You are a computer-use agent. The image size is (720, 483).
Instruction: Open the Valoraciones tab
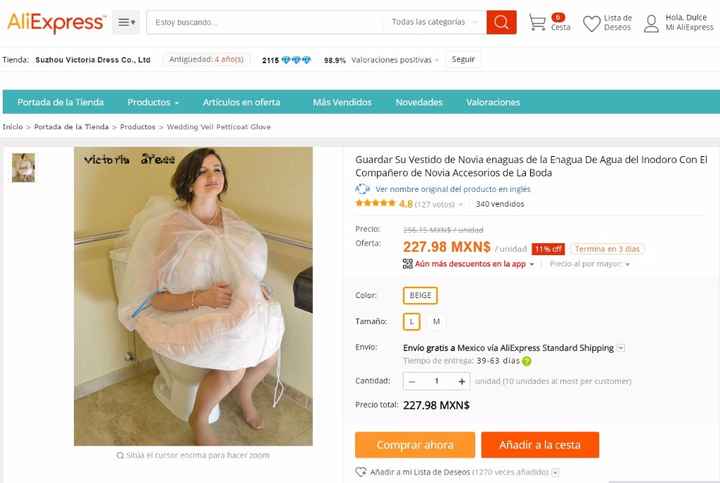point(493,102)
